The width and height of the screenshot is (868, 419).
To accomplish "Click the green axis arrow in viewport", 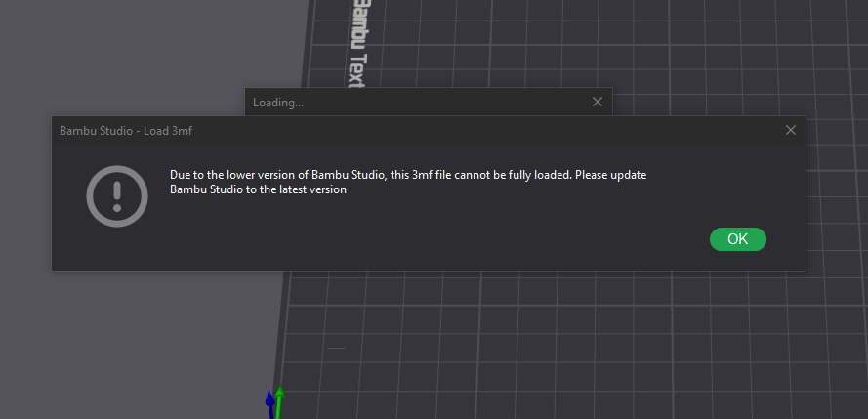I will 279,401.
